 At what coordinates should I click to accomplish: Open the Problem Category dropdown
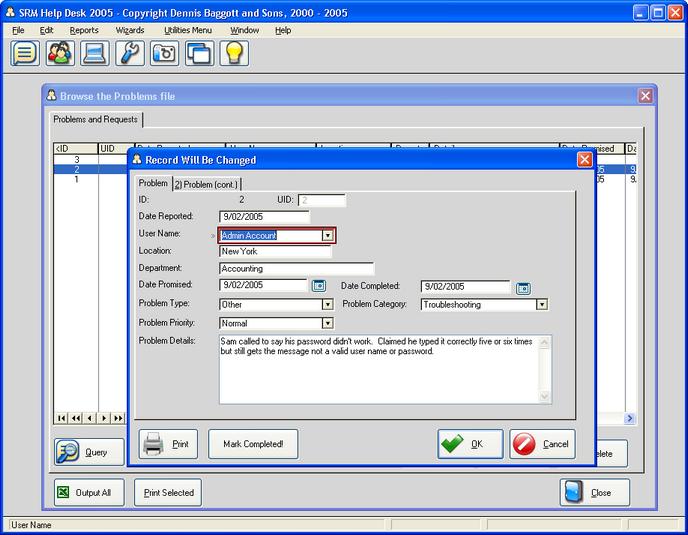coord(542,305)
